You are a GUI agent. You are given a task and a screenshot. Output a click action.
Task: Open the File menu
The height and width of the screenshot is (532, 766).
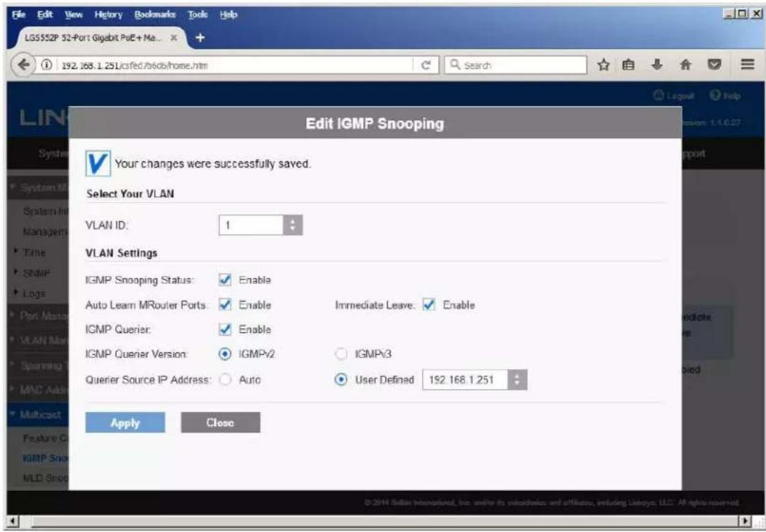click(17, 15)
